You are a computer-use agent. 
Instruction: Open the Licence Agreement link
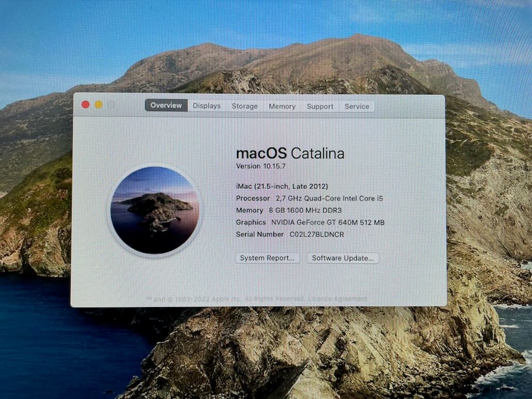click(x=338, y=299)
